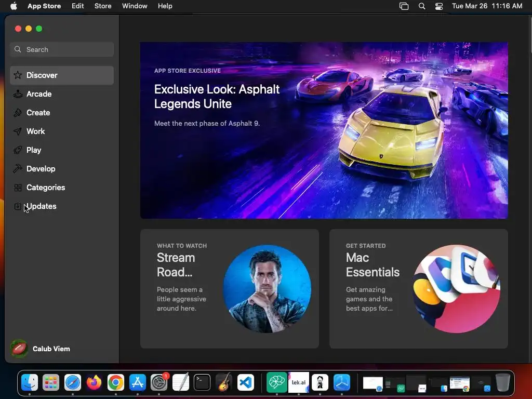The width and height of the screenshot is (532, 399).
Task: Click the Calub Viem account name
Action: [x=51, y=349]
